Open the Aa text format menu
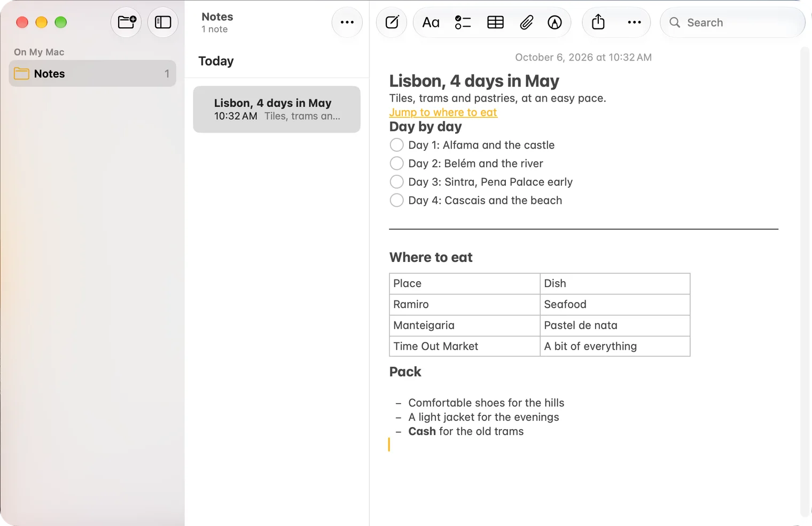Image resolution: width=812 pixels, height=526 pixels. [x=431, y=22]
